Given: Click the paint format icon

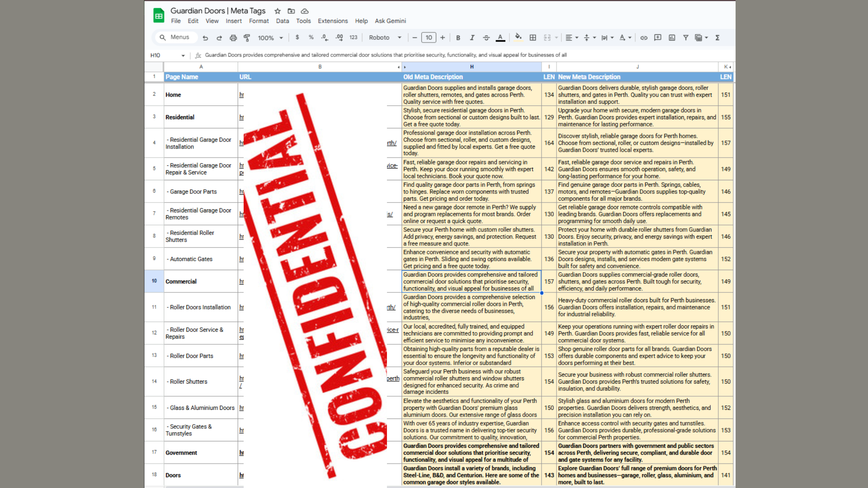Looking at the screenshot, I should [247, 38].
